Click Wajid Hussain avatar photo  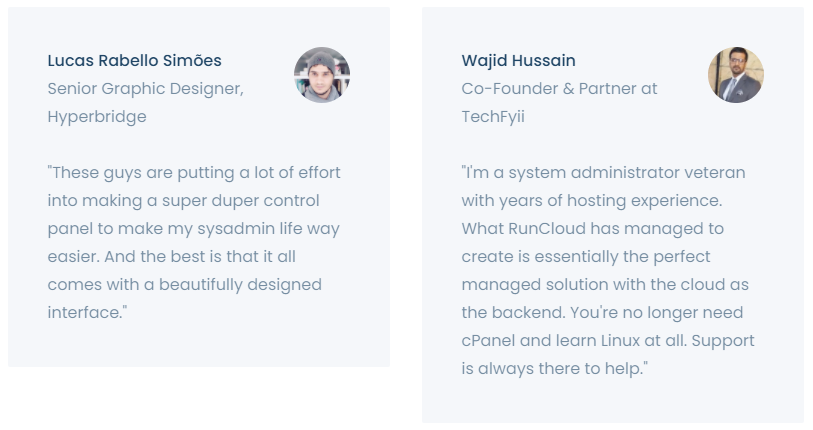pyautogui.click(x=736, y=75)
